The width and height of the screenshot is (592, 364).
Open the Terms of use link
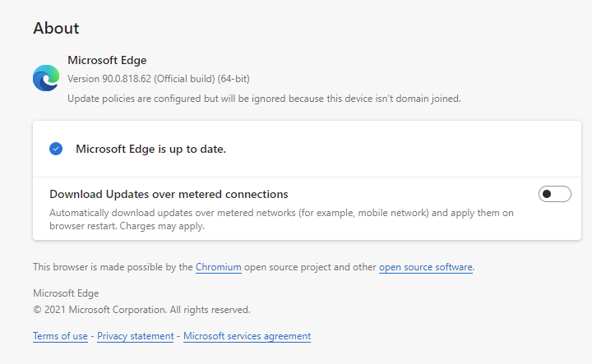pos(60,336)
